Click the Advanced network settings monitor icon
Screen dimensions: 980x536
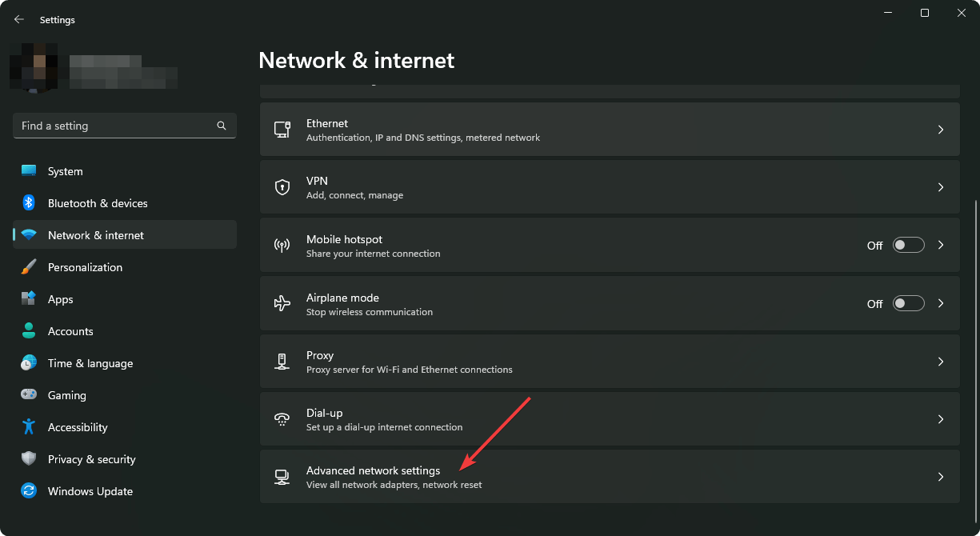[282, 477]
